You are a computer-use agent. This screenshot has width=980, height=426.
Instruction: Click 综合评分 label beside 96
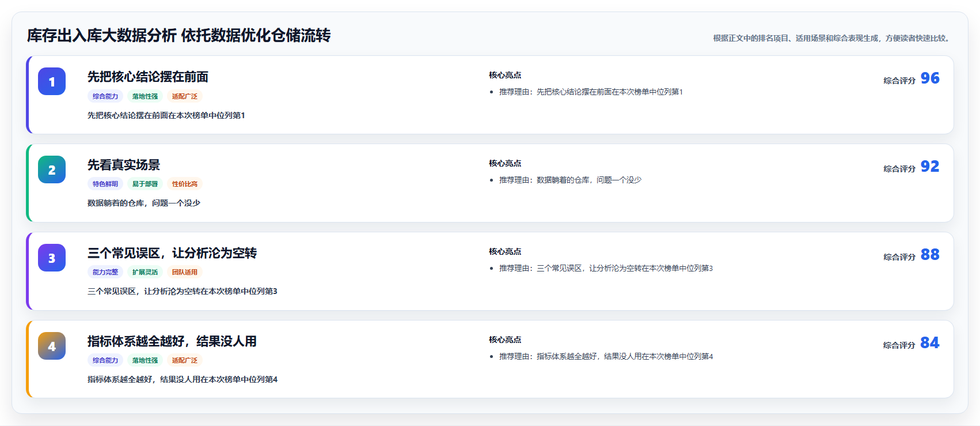click(899, 81)
